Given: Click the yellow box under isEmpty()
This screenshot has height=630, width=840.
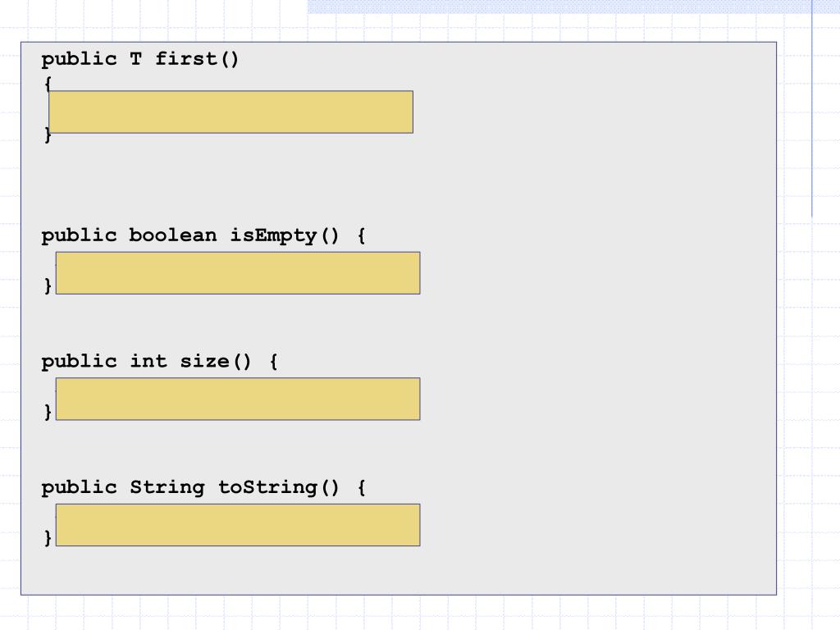Looking at the screenshot, I should click(238, 272).
